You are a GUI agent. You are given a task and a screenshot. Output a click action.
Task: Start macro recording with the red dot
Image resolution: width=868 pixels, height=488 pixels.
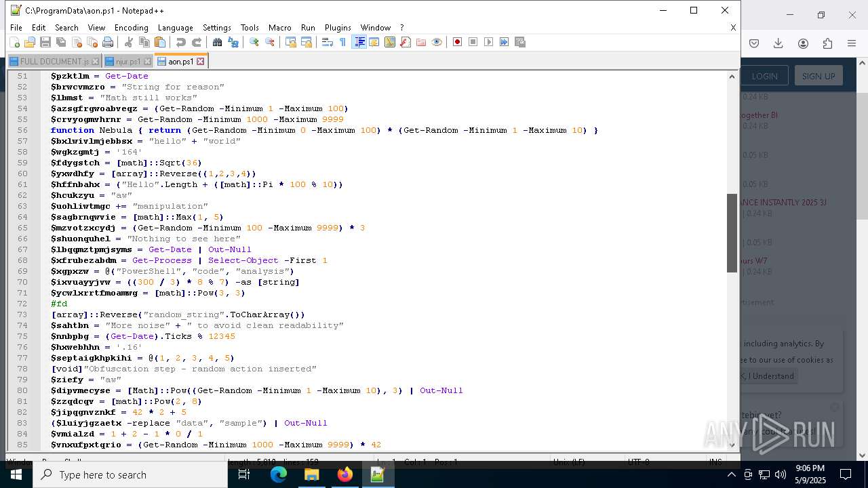[x=457, y=42]
